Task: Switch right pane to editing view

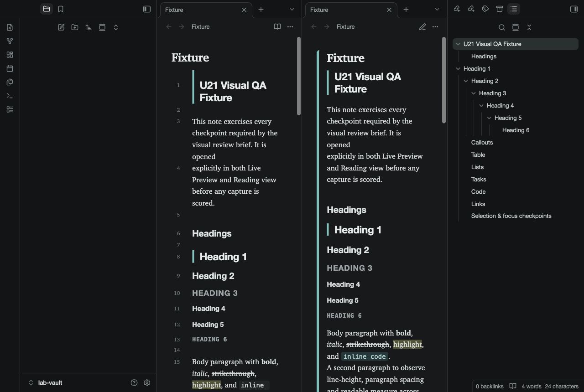Action: click(x=422, y=26)
